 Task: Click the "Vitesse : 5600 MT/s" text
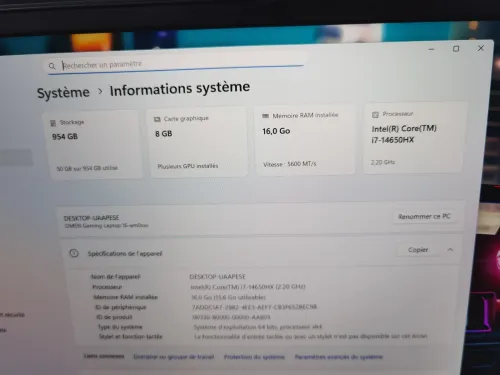click(x=290, y=164)
